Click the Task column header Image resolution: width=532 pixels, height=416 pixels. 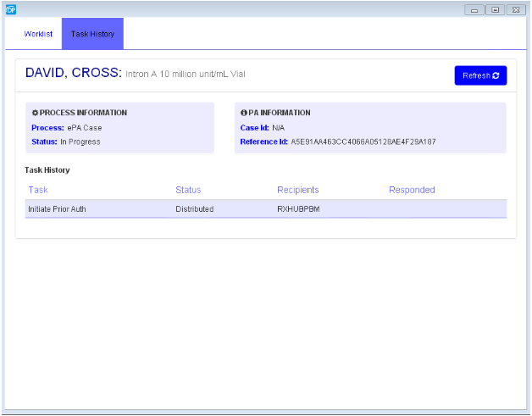click(38, 190)
